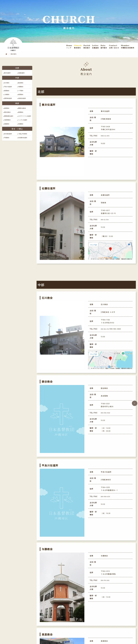The height and width of the screenshot is (644, 138).
Task: Click the 読谷教会 placeholder image
Action: pos(62,419)
